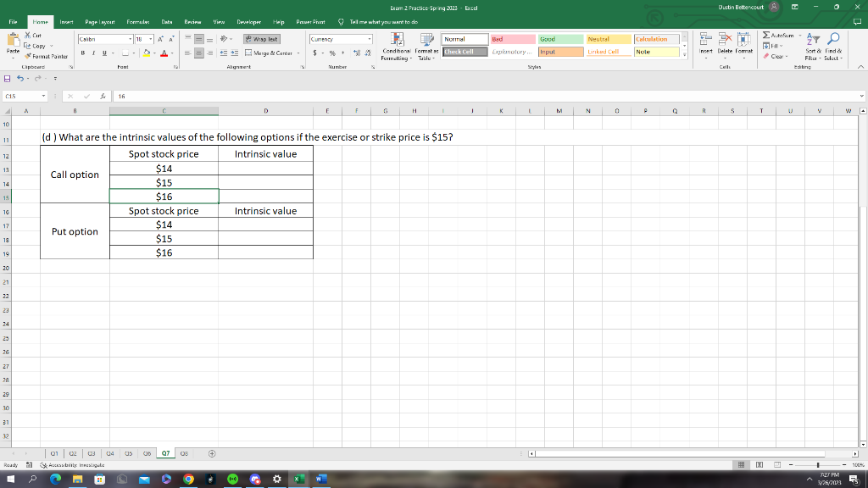This screenshot has height=488, width=868.
Task: Decrease decimal places
Action: click(368, 53)
